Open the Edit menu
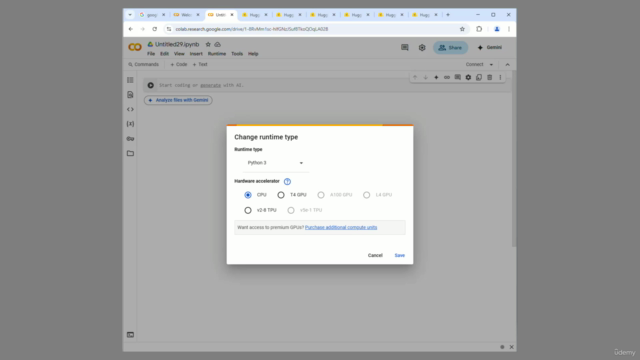The image size is (640, 360). 164,54
